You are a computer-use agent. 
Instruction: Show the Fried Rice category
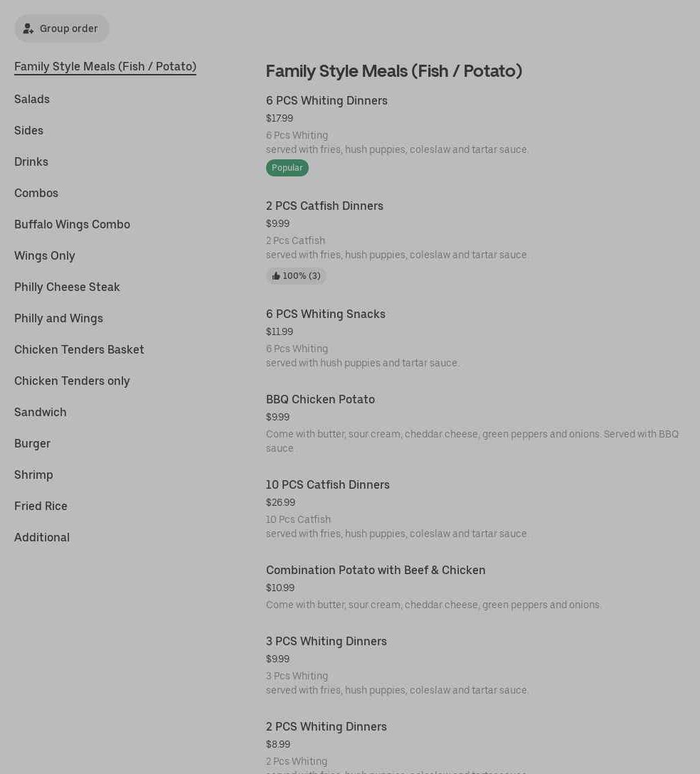(41, 506)
